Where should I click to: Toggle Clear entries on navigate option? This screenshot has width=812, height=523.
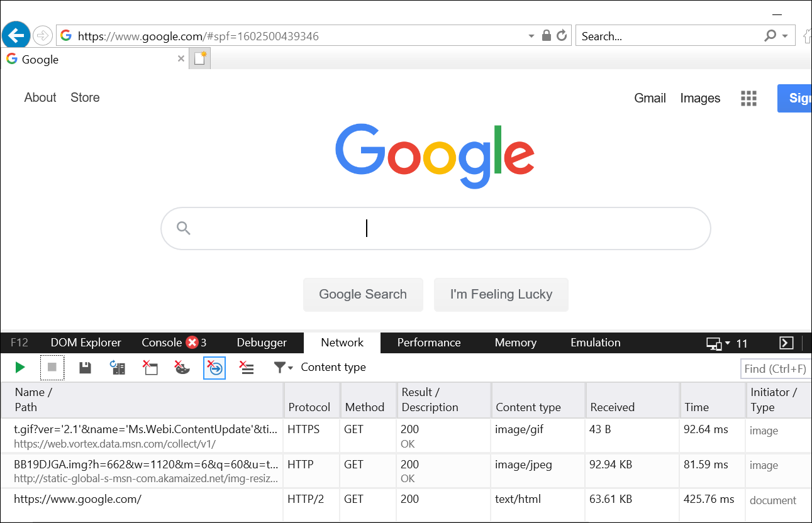tap(214, 368)
